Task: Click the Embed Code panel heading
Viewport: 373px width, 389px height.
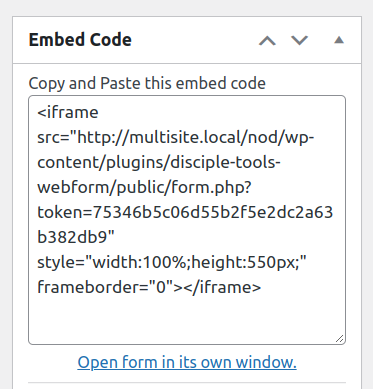Action: click(80, 40)
